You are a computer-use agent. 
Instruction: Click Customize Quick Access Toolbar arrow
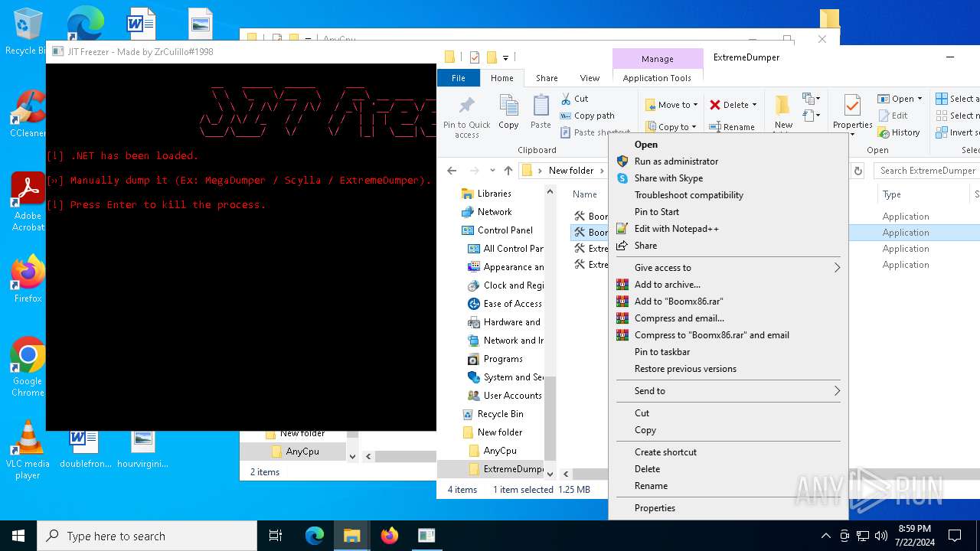pyautogui.click(x=506, y=57)
